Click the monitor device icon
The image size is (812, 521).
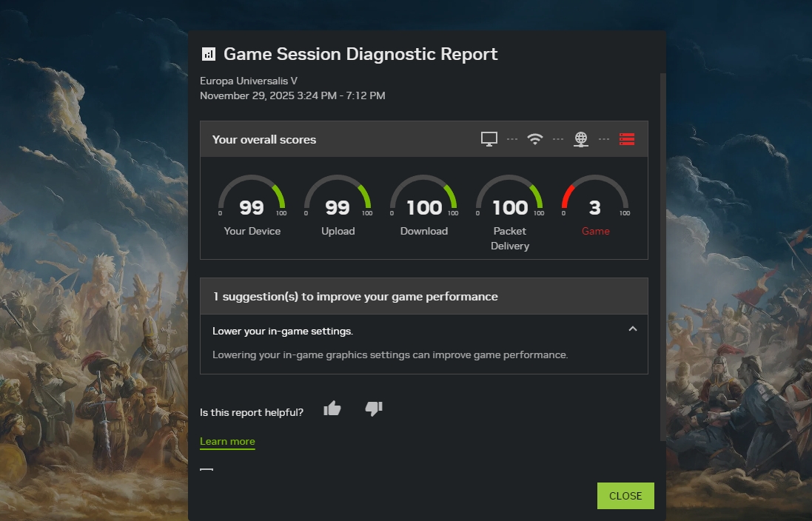tap(489, 139)
